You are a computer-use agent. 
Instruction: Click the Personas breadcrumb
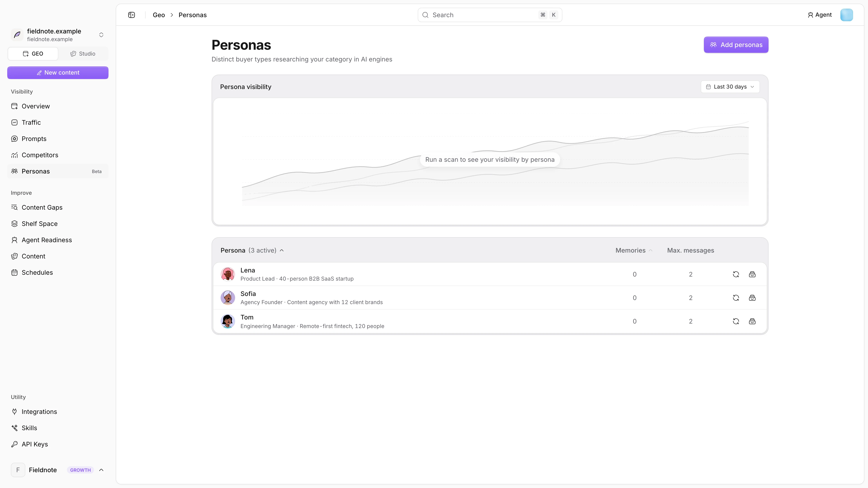193,15
